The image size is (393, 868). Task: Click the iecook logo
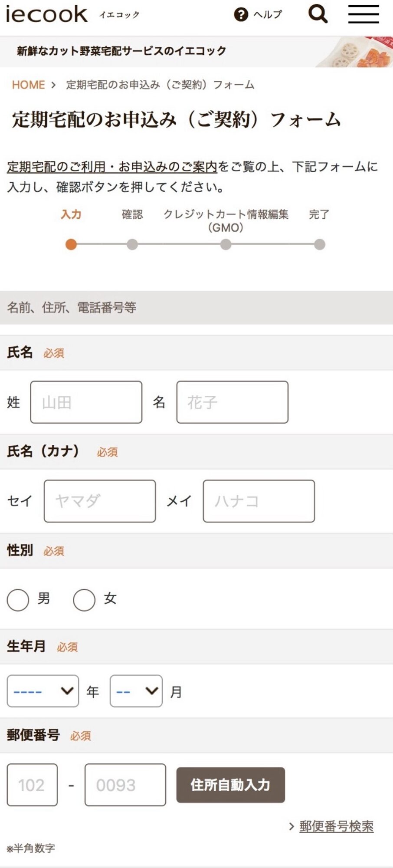tap(47, 14)
